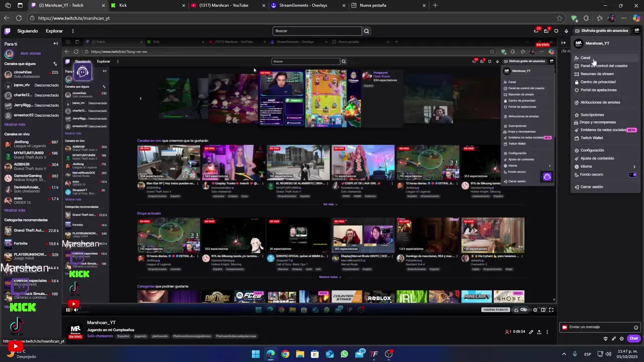Click the search magnifier button
644x362 pixels.
point(366,31)
